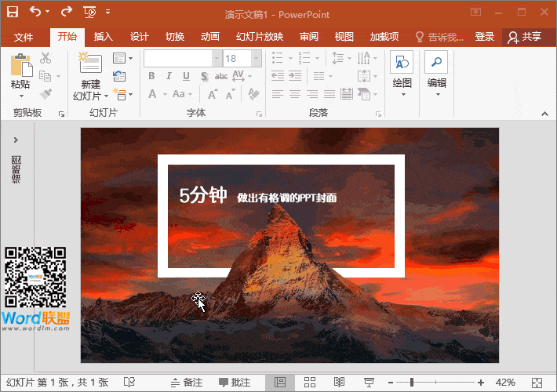Click the 告诉我 search box
The width and height of the screenshot is (557, 392).
[440, 37]
